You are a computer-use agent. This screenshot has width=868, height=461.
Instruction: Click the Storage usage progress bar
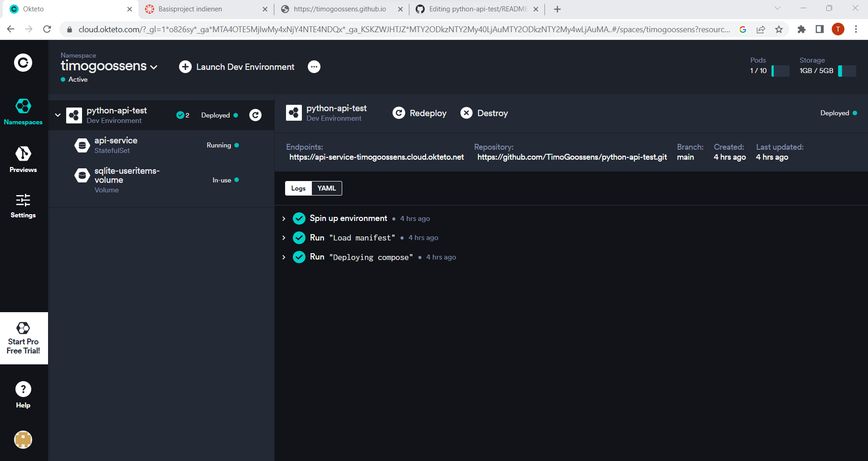point(847,71)
